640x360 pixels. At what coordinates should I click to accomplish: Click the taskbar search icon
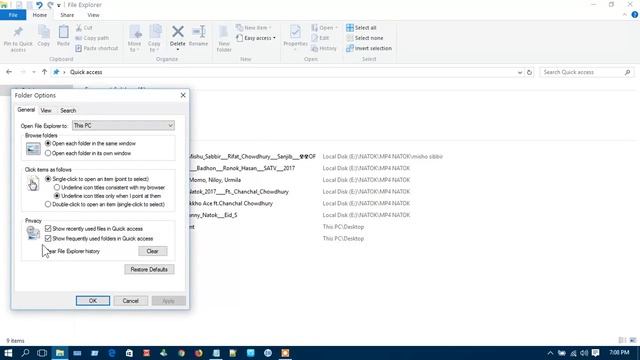(x=25, y=353)
